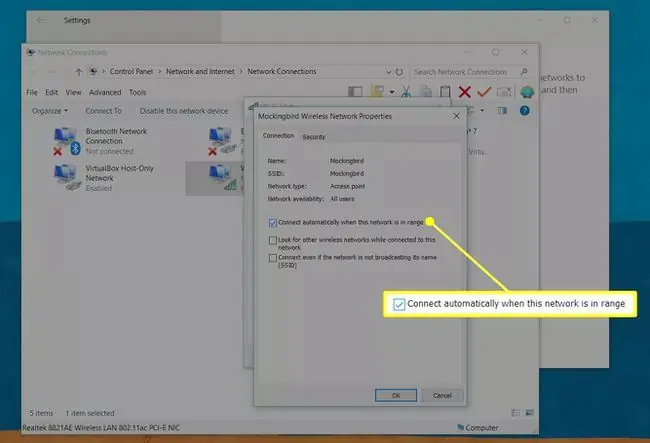Click the Control Panel icon in the address bar
The width and height of the screenshot is (650, 443).
coord(93,72)
